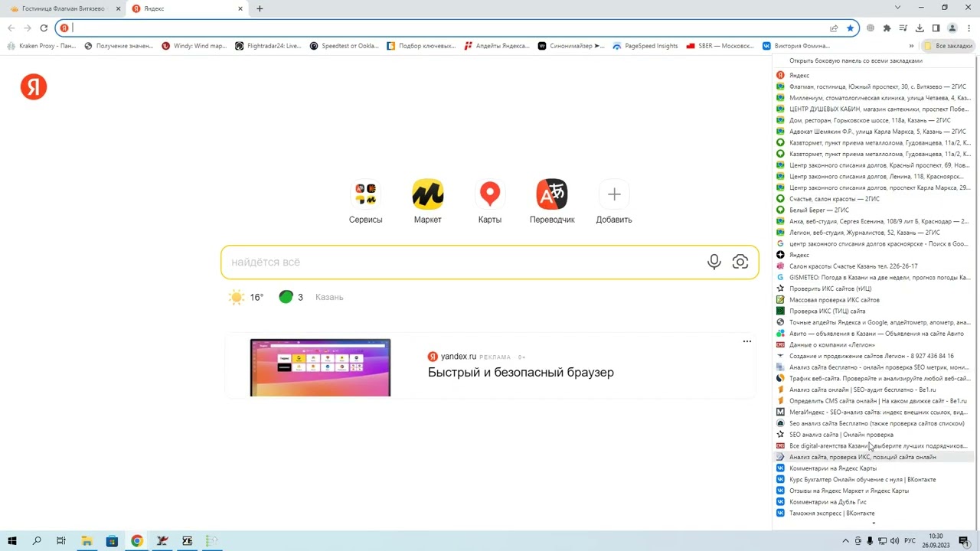
Task: Open Chrome three-dot menu
Action: coord(969,28)
